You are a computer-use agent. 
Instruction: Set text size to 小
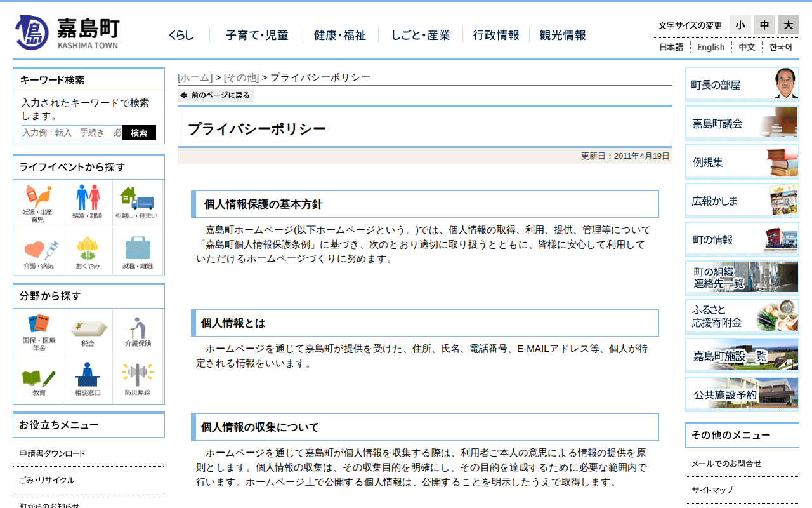click(740, 25)
